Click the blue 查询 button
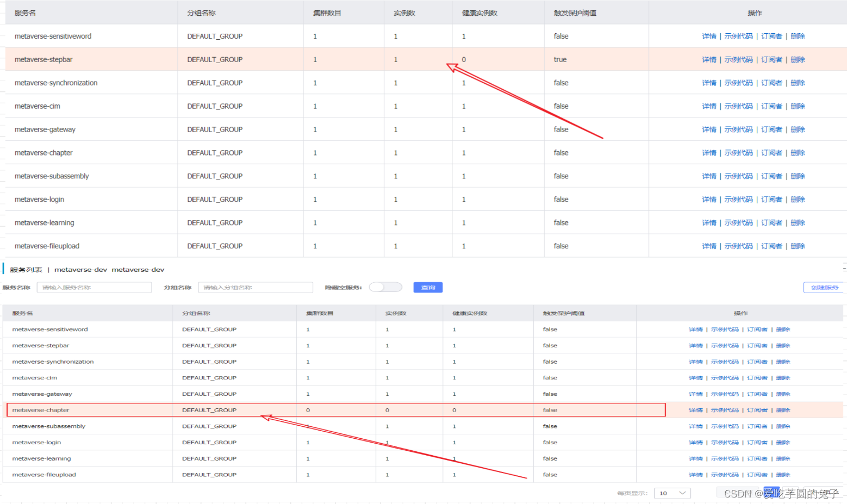Screen dimensions: 847x504 coord(428,287)
